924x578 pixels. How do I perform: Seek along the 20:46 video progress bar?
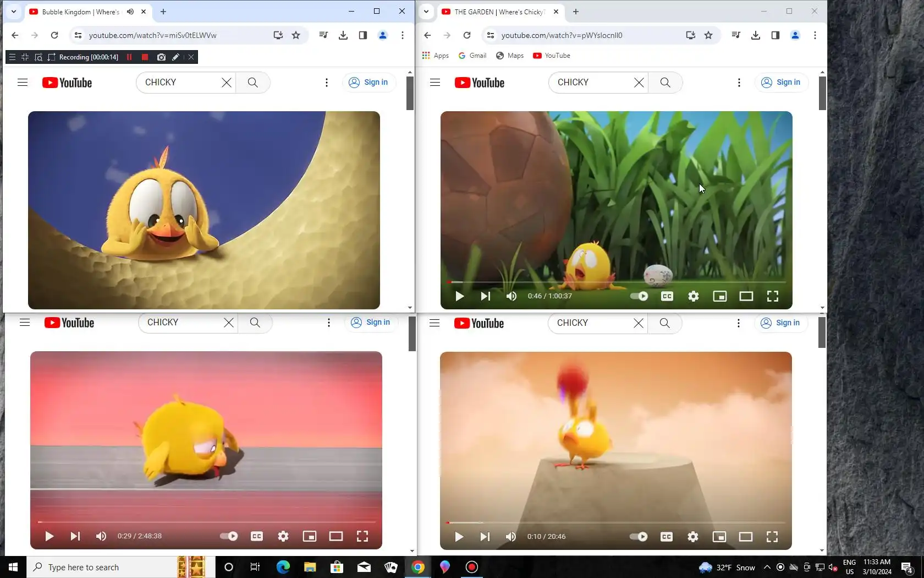pyautogui.click(x=616, y=522)
